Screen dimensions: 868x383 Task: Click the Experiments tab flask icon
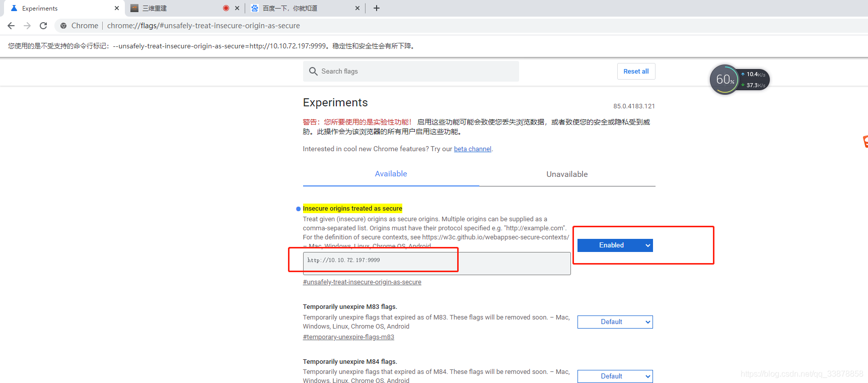coord(14,8)
